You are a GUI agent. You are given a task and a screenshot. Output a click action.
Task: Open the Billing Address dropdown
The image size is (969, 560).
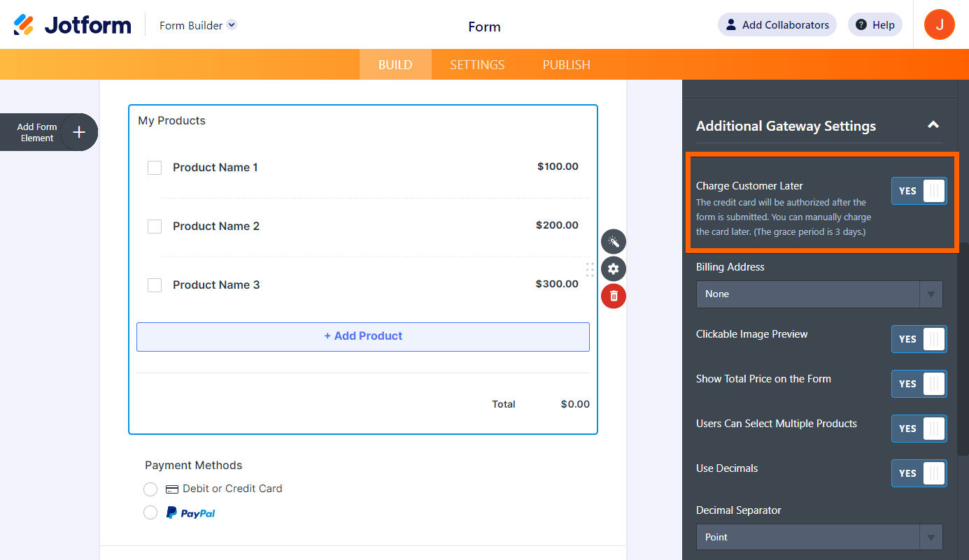[x=819, y=294]
